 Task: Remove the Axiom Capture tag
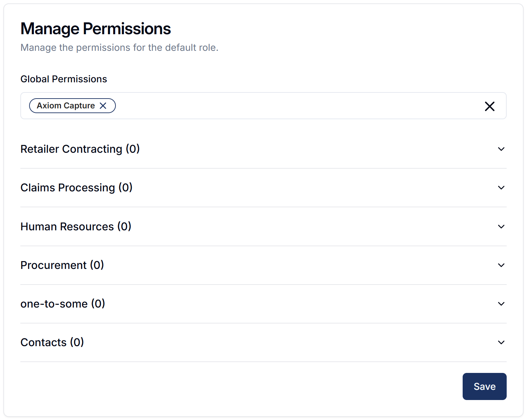click(103, 106)
